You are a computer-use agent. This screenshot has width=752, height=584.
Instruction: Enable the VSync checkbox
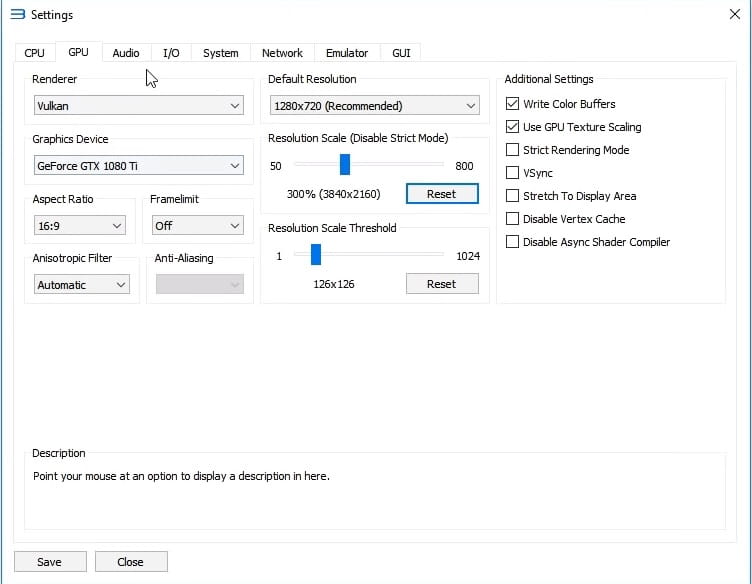tap(513, 173)
